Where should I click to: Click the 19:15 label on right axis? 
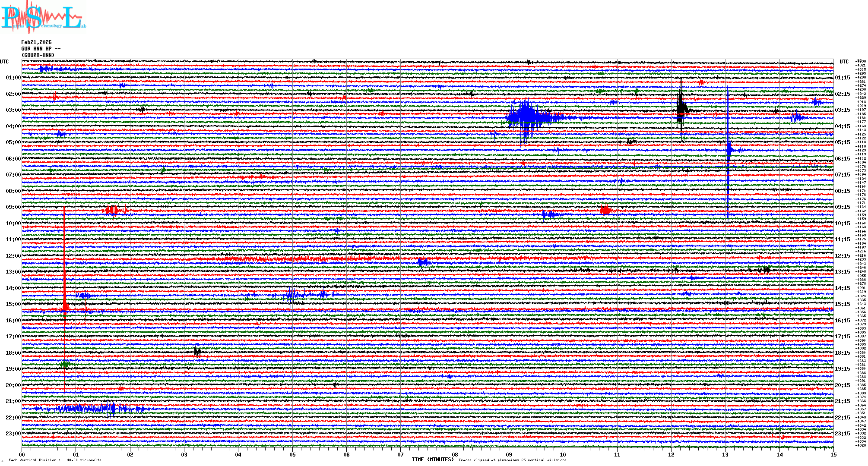coord(842,369)
